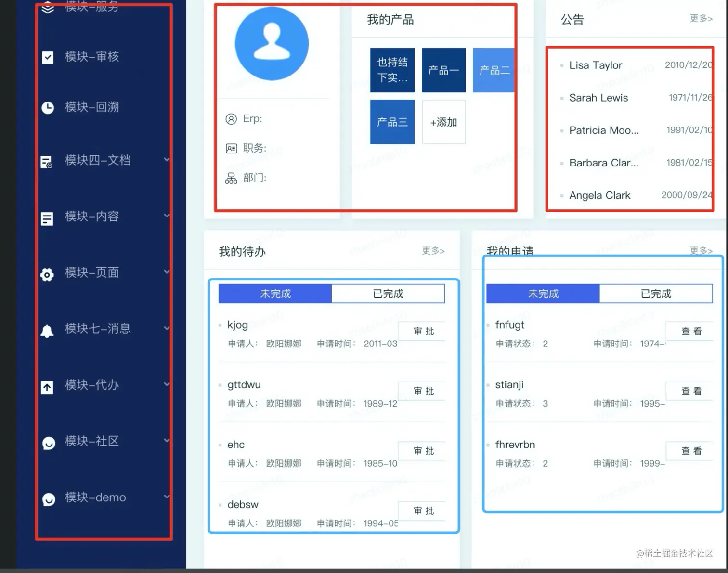Switch to 已完成 tab in 我的待办

(x=388, y=293)
